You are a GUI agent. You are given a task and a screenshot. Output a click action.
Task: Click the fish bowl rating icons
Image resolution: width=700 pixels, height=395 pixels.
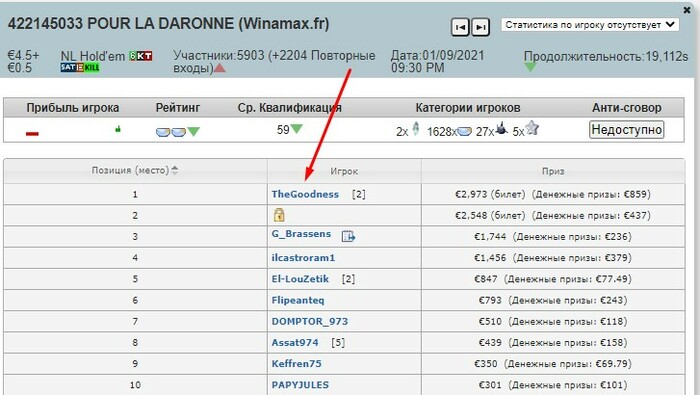171,132
